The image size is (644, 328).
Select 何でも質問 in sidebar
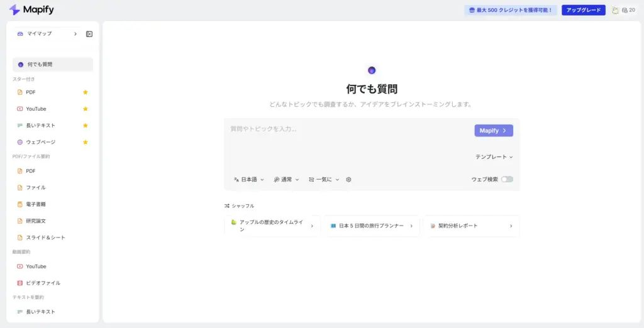pyautogui.click(x=53, y=65)
